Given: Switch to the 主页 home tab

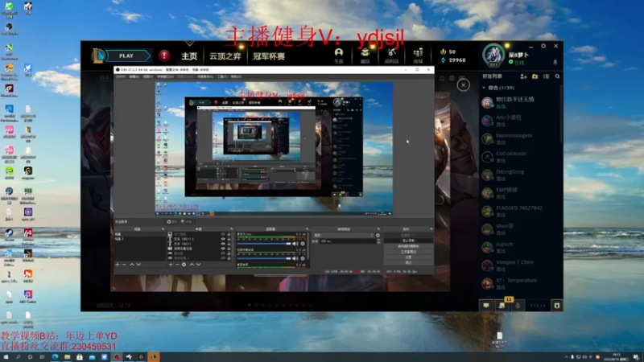Looking at the screenshot, I should (189, 56).
